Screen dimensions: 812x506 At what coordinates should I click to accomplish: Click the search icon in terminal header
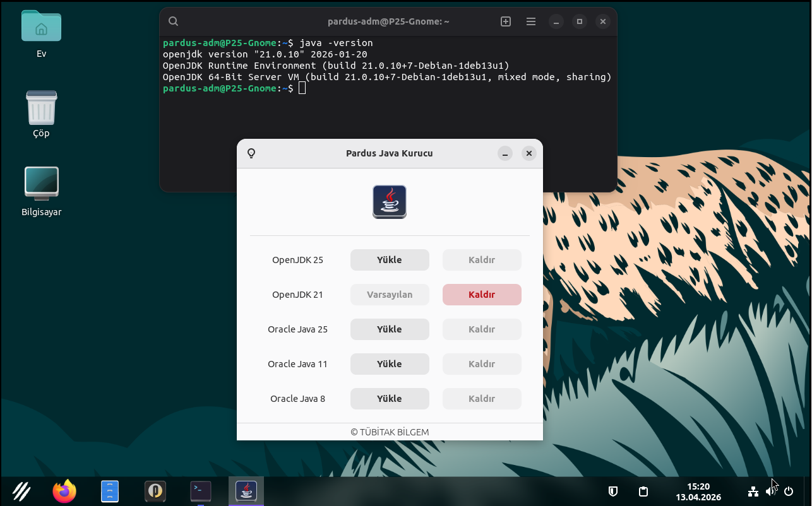[x=173, y=21]
